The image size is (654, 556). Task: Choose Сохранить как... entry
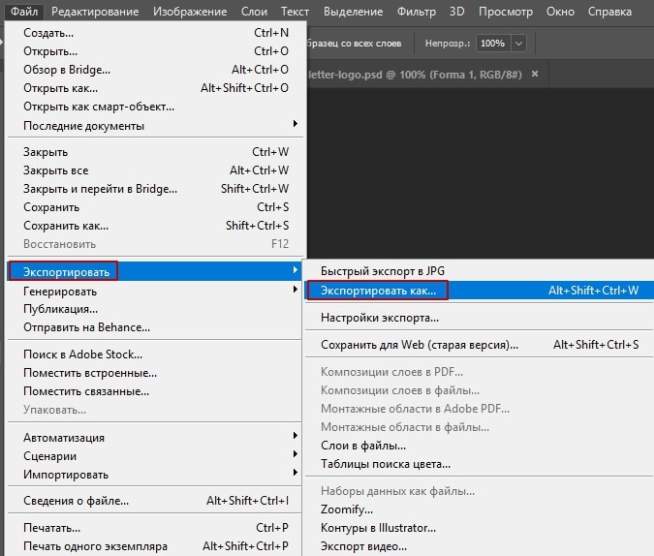click(x=156, y=226)
